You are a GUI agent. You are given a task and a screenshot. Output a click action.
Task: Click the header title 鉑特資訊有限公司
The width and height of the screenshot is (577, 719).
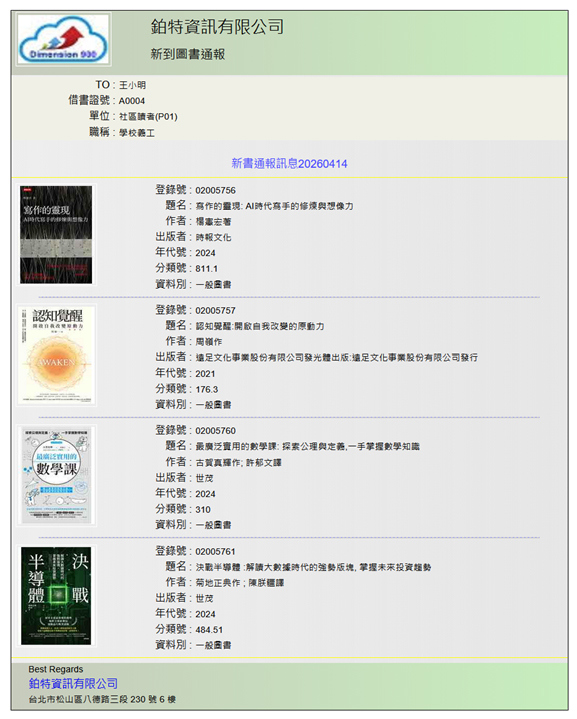coord(217,27)
